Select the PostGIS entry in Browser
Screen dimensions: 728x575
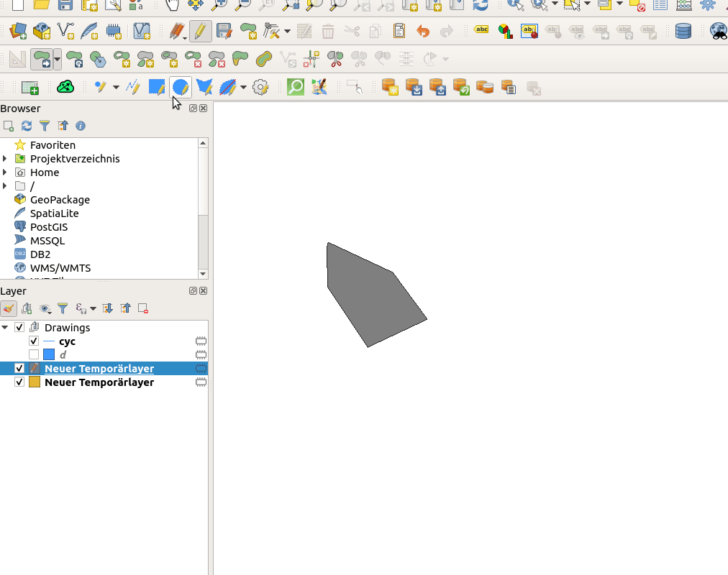click(49, 227)
